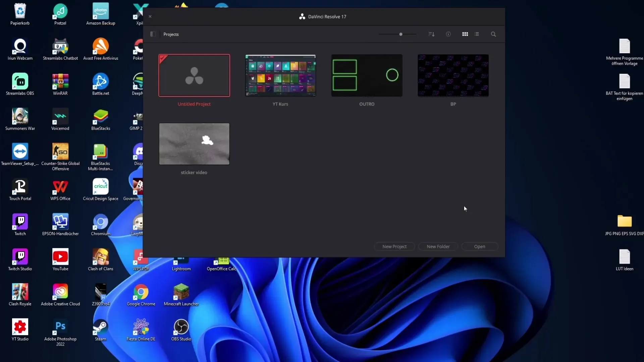
Task: Select the Amazon Backup desktop icon
Action: [101, 14]
